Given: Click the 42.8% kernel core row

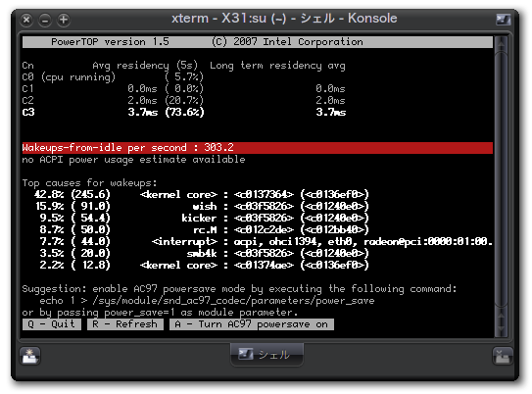Looking at the screenshot, I should coord(202,194).
